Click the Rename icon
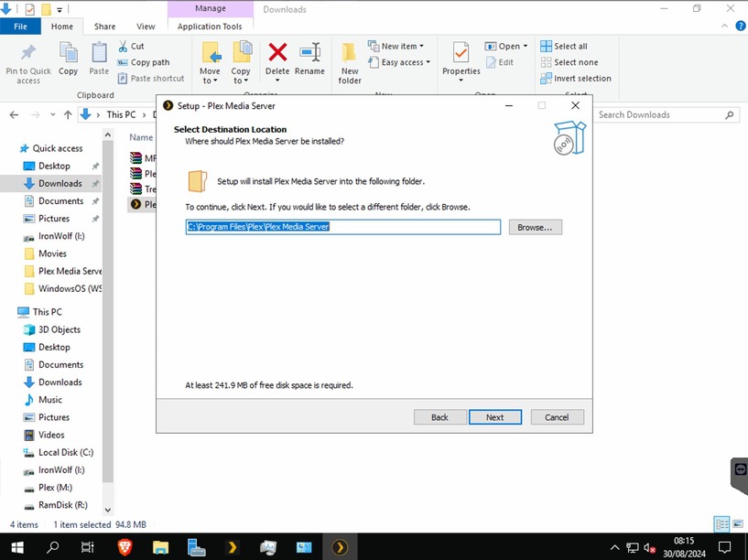The image size is (748, 560). pos(309,52)
